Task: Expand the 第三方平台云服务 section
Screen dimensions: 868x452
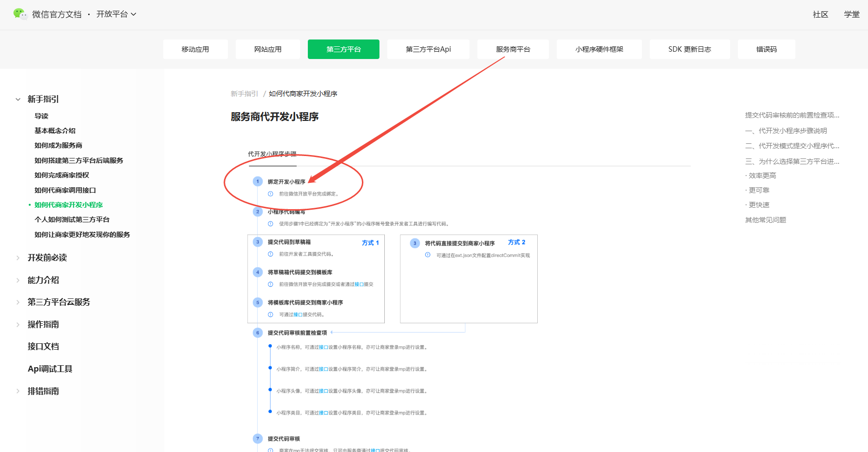Action: pyautogui.click(x=18, y=302)
